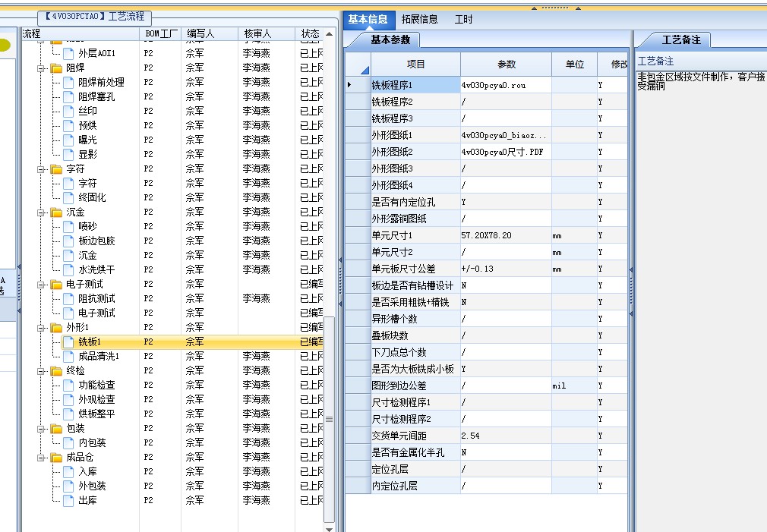This screenshot has width=767, height=532.
Task: Select row via 铣板程序1 row header
Action: [358, 85]
